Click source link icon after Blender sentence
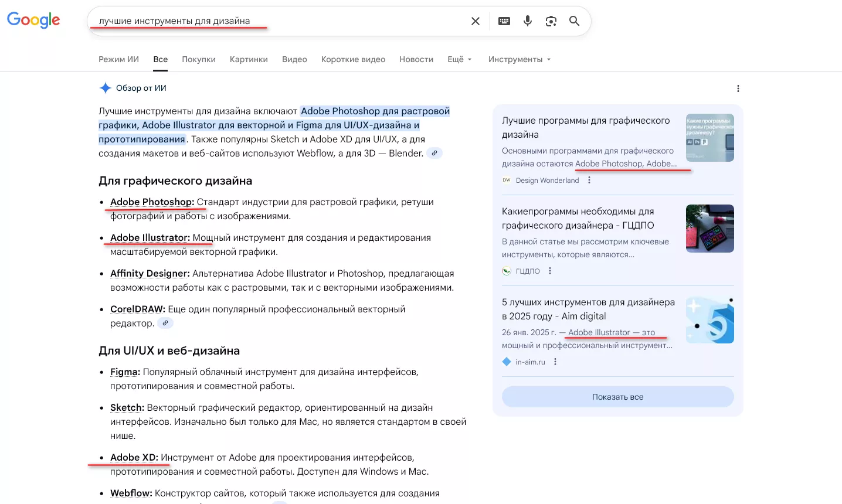 click(x=434, y=154)
